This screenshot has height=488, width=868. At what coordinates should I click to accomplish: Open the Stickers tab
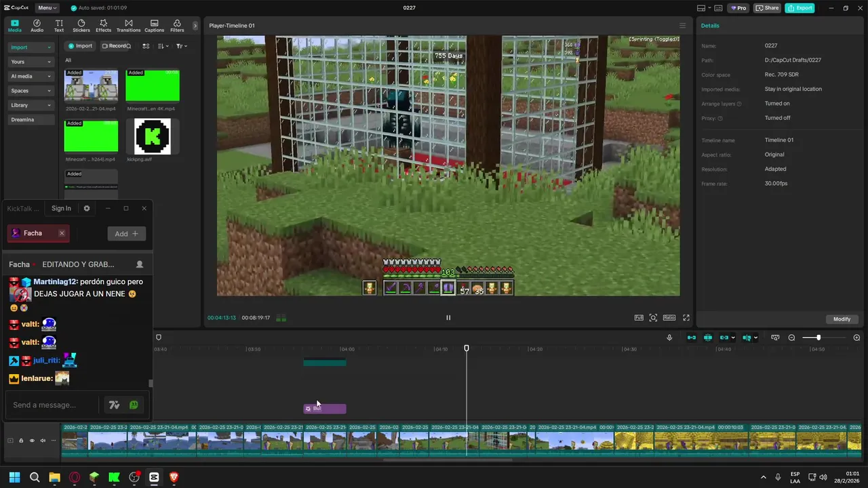[81, 26]
